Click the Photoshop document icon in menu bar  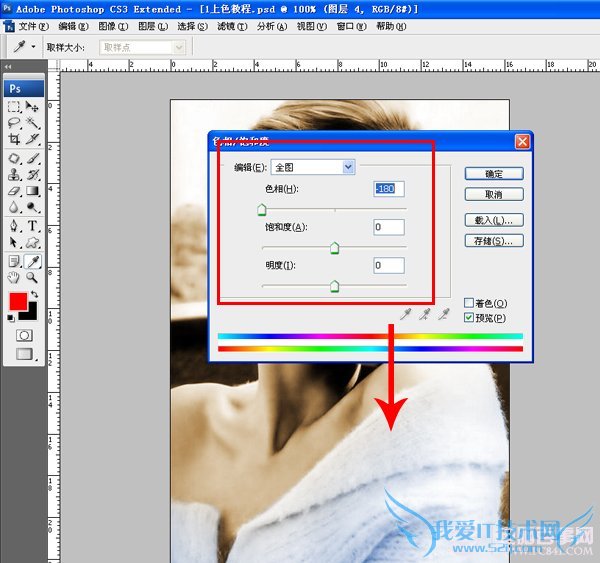point(9,26)
